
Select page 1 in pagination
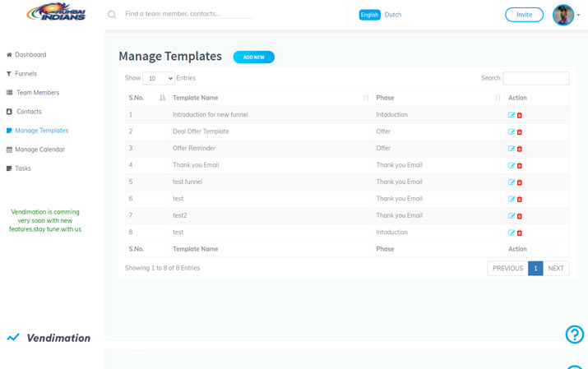pyautogui.click(x=535, y=268)
